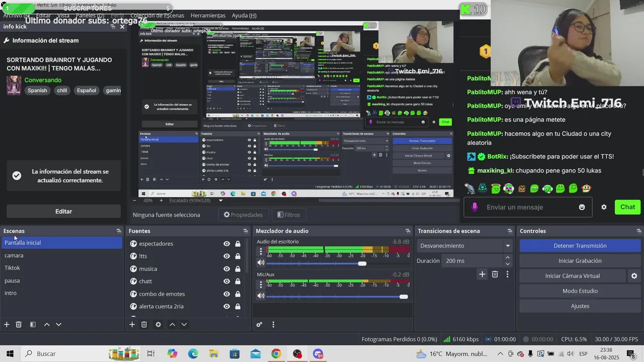Add a new source in the Fuentes toolbar
The width and height of the screenshot is (644, 362).
pos(132,325)
